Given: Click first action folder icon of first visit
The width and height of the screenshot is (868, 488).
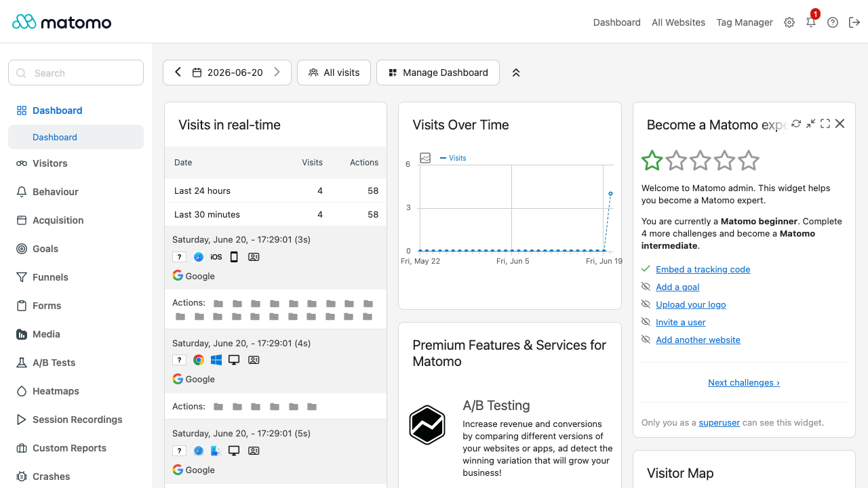Looking at the screenshot, I should [x=218, y=304].
